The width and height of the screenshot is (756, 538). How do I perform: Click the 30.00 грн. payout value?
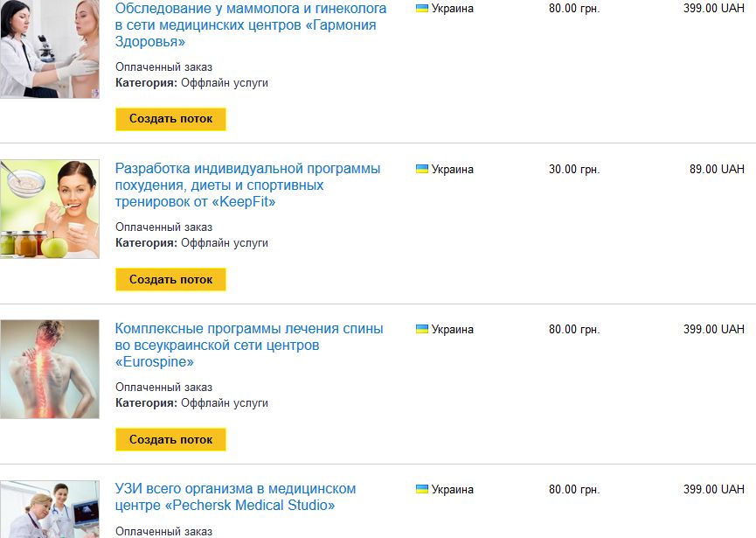(x=574, y=169)
